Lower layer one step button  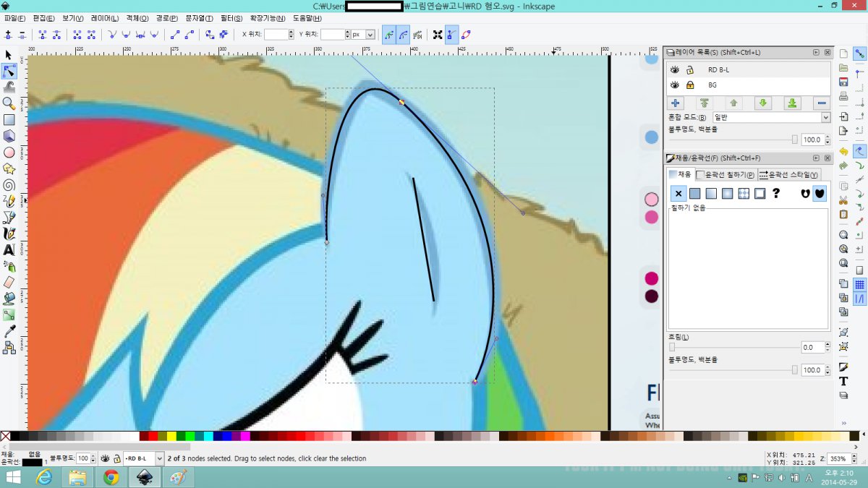click(763, 103)
